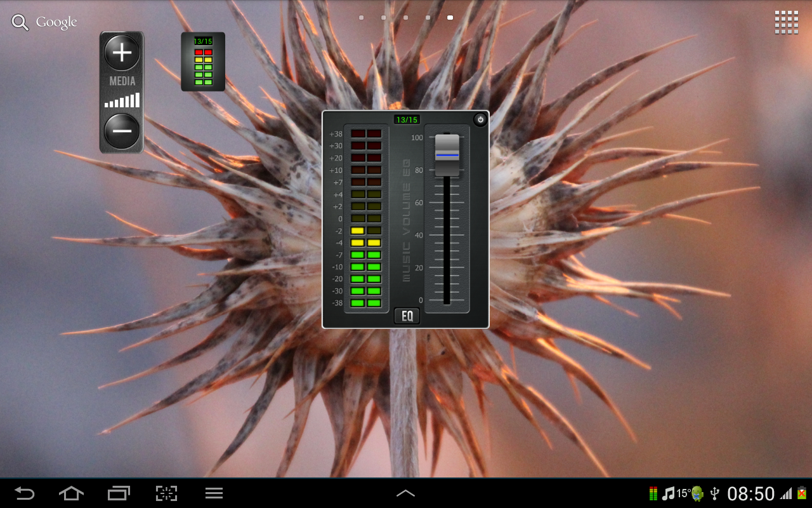This screenshot has height=508, width=812.
Task: Click the Google text in the search widget
Action: click(x=56, y=23)
